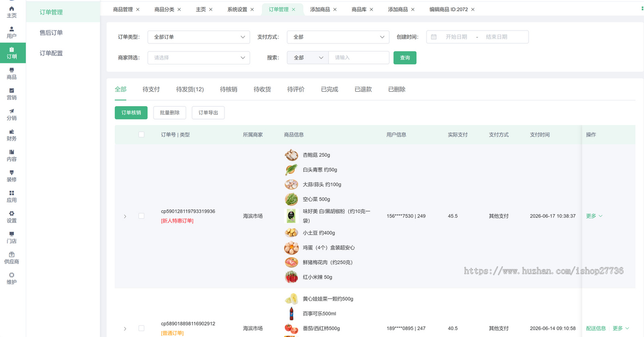Open 更多 menu for order ending 902912
This screenshot has width=644, height=337.
pyautogui.click(x=621, y=328)
